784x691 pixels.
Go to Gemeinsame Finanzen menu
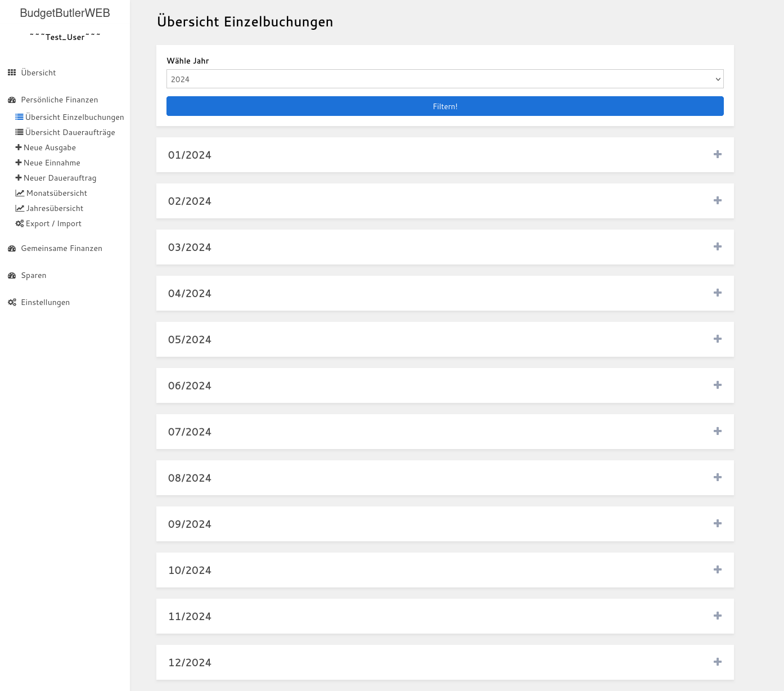point(61,248)
